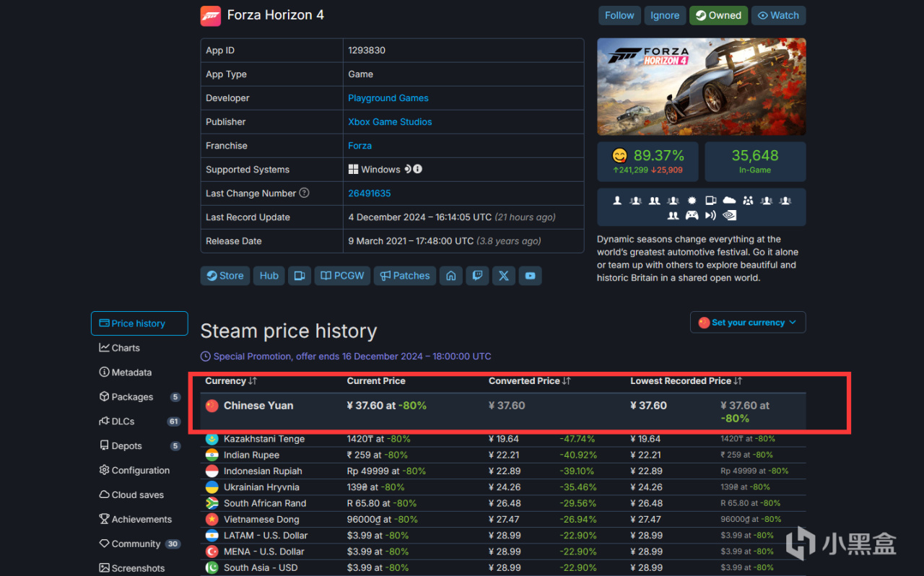
Task: Click the info icon beside Windows
Action: pos(418,169)
